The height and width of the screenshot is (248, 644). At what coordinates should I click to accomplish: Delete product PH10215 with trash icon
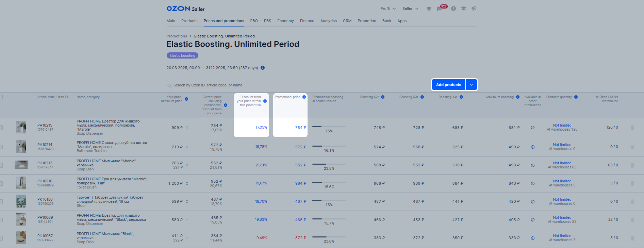632,128
